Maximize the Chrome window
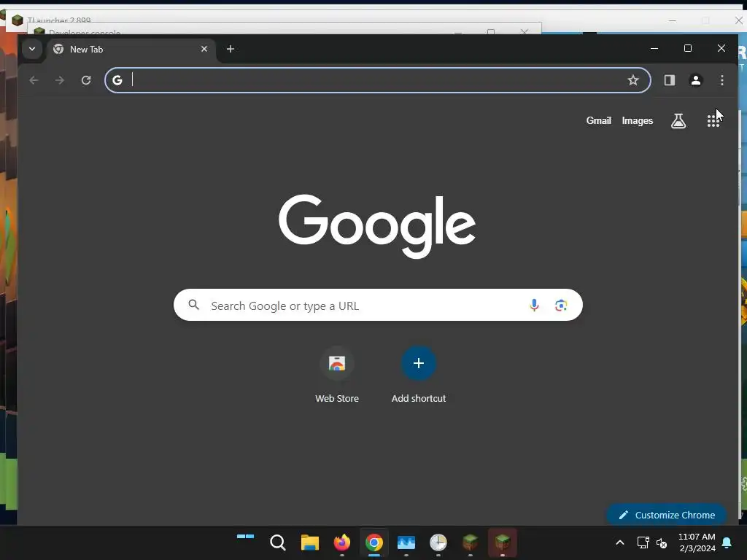Image resolution: width=747 pixels, height=560 pixels. pyautogui.click(x=687, y=48)
